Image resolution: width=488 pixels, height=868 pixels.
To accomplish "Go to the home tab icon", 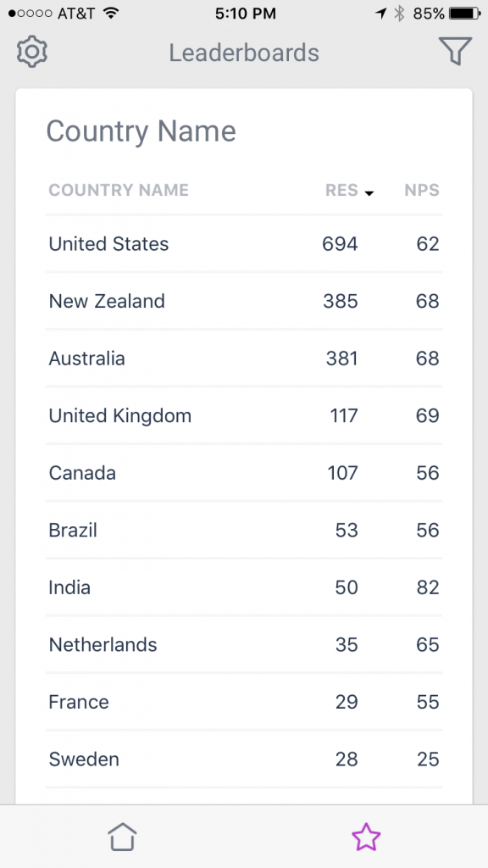I will coord(122,836).
